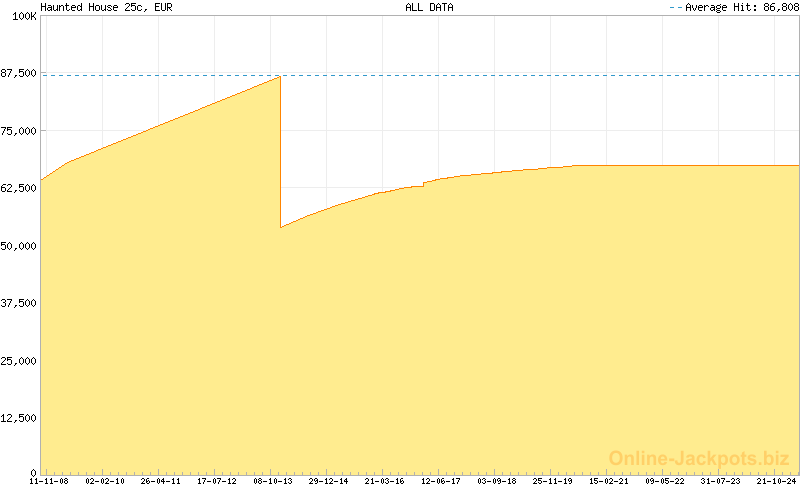Click the 37,500 y-axis label

point(18,303)
